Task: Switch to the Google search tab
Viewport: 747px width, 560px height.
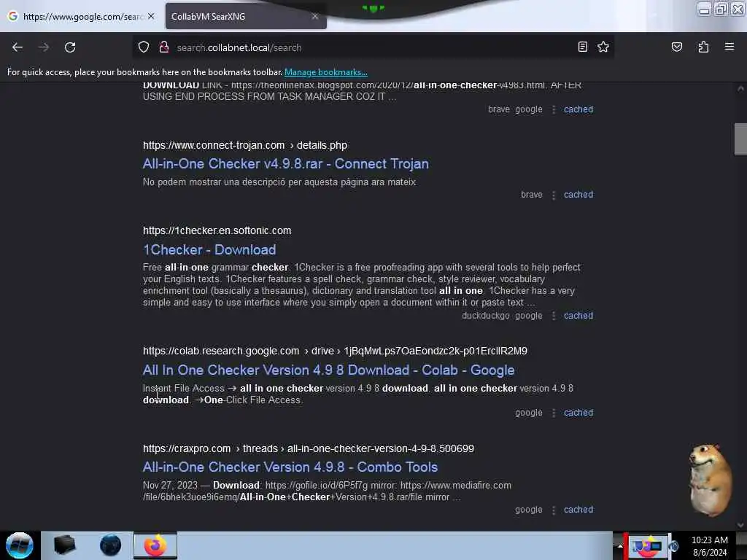Action: click(x=82, y=16)
